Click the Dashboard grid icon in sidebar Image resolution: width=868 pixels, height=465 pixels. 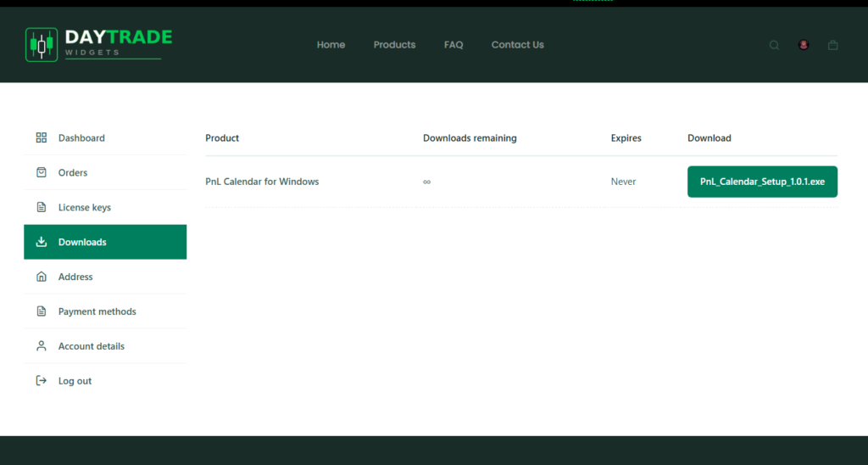pyautogui.click(x=42, y=137)
